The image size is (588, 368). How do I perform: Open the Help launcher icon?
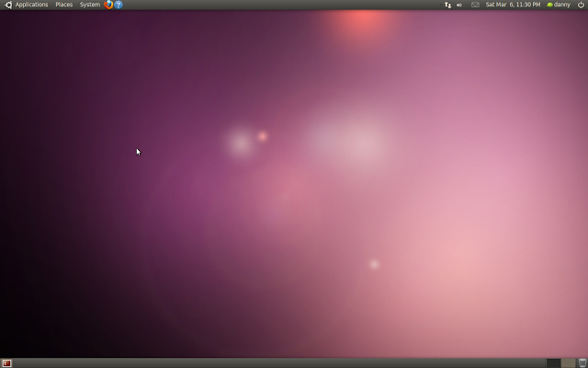(119, 5)
